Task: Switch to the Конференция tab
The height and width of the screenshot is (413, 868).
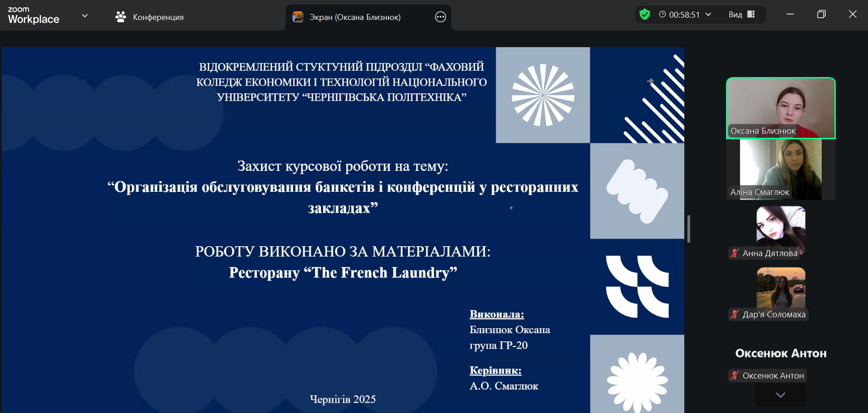Action: [x=158, y=17]
